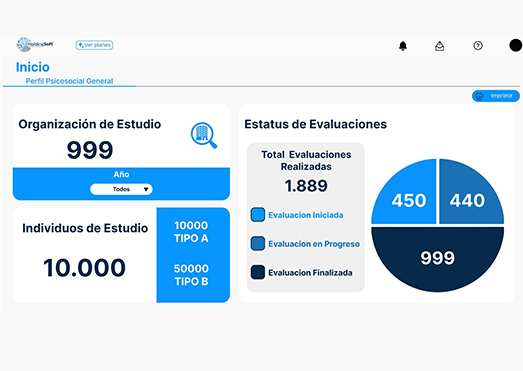Click the Evaluacion en Progreso legend label
523x371 pixels.
click(314, 244)
